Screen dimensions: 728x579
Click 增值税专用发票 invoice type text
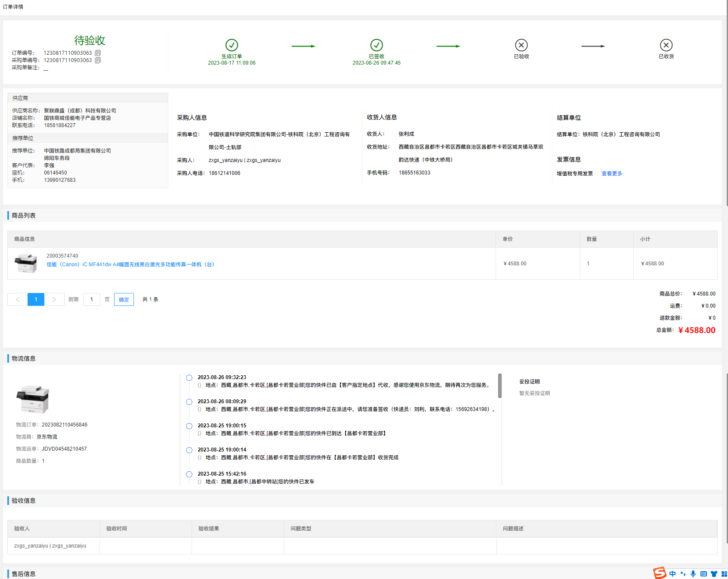(x=575, y=174)
